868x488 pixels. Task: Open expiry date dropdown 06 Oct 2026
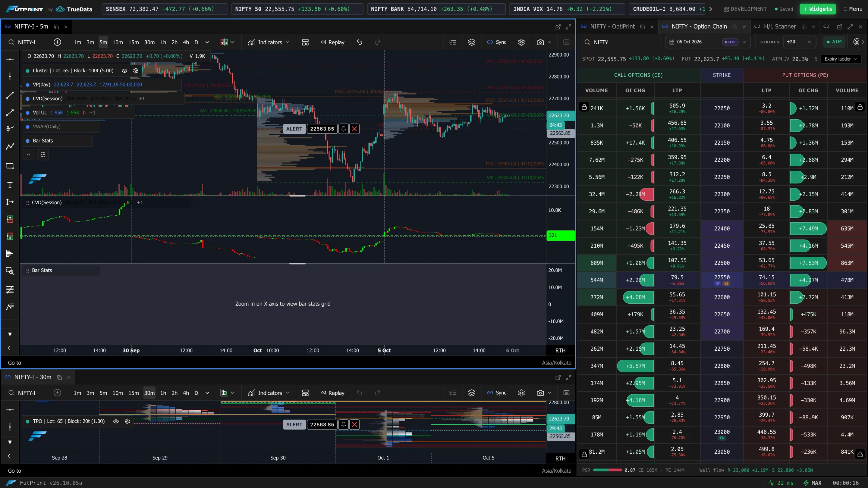[708, 42]
